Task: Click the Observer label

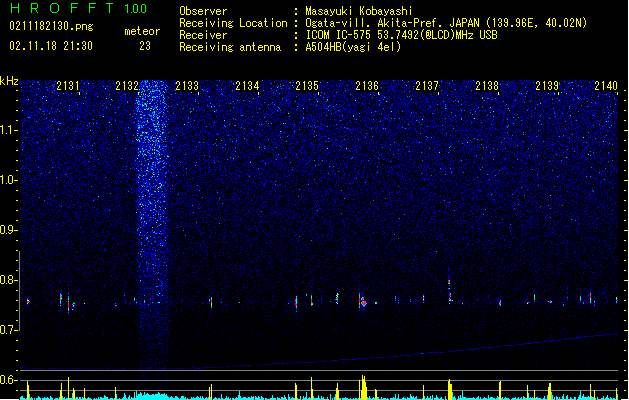Action: (x=203, y=11)
